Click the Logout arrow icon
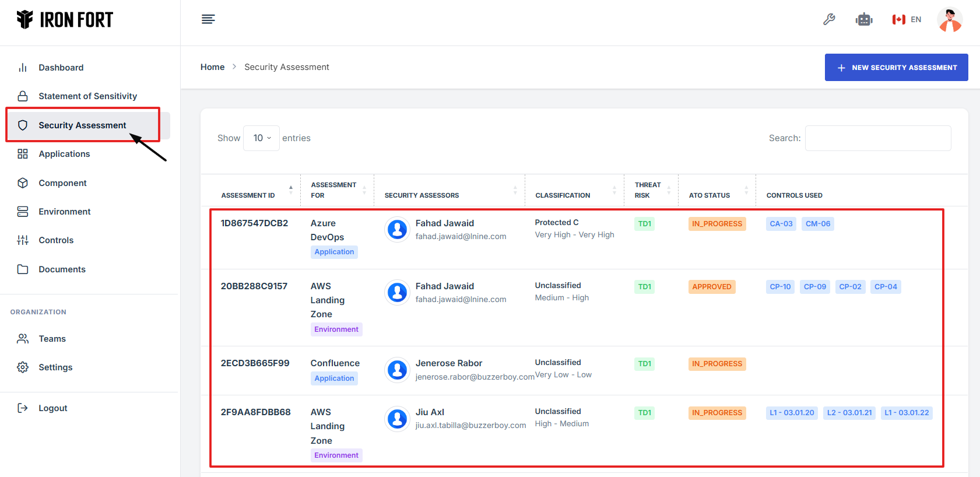The image size is (980, 477). 23,408
